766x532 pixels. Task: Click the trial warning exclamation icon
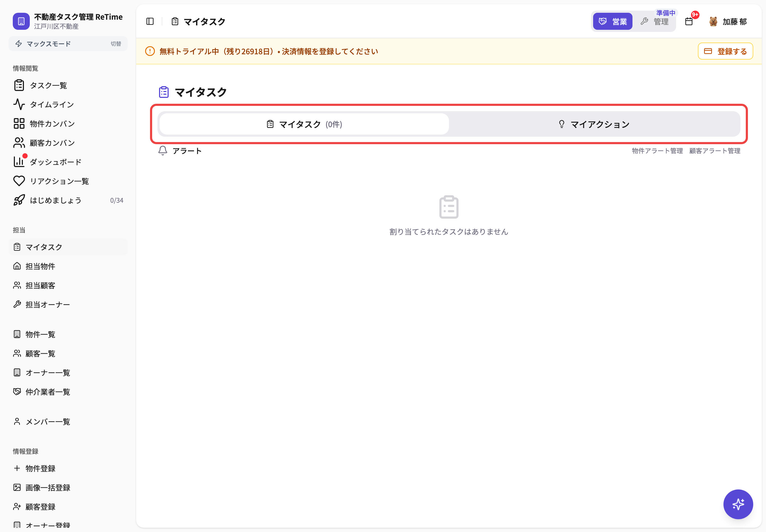point(150,51)
